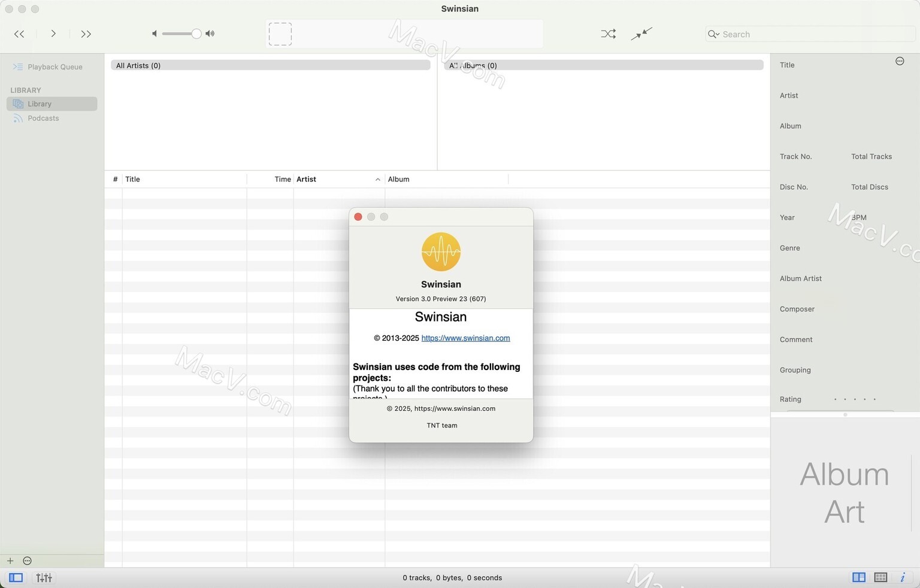Open the swinsian.com hyperlink in About window

pos(465,338)
